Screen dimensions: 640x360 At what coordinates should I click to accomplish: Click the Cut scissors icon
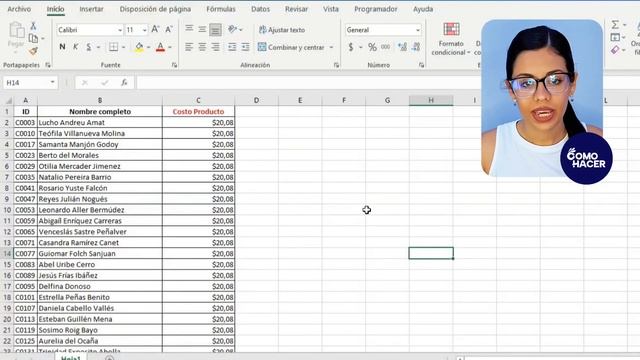[33, 26]
